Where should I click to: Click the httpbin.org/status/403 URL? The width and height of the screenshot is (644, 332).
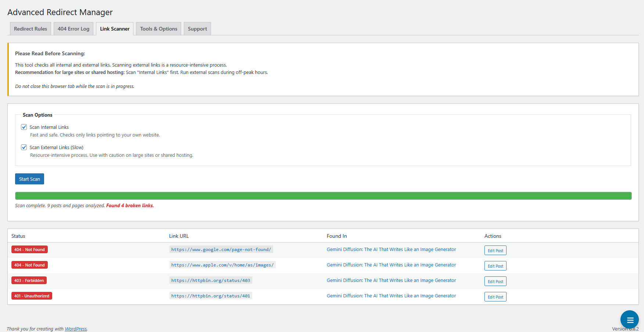click(x=211, y=280)
